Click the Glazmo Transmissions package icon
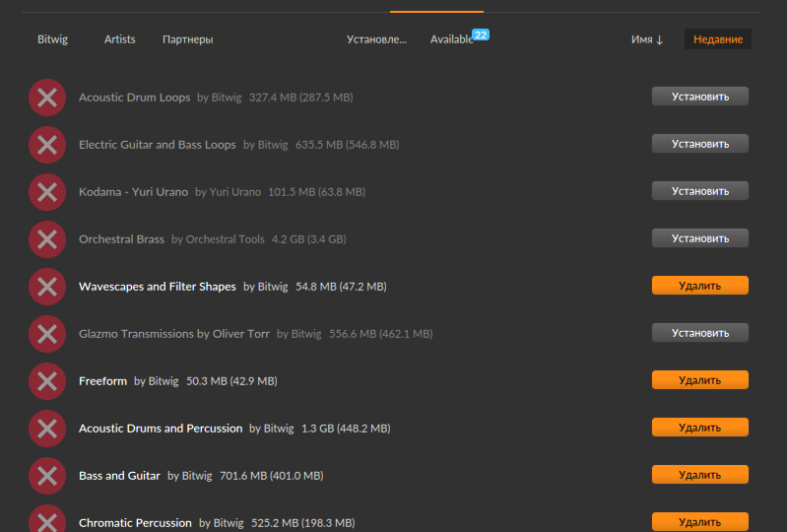Viewport: 787px width, 532px height. point(46,334)
